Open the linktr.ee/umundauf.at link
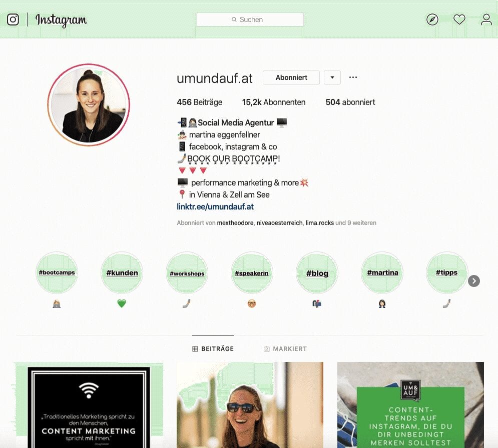This screenshot has width=498, height=448. tap(215, 206)
